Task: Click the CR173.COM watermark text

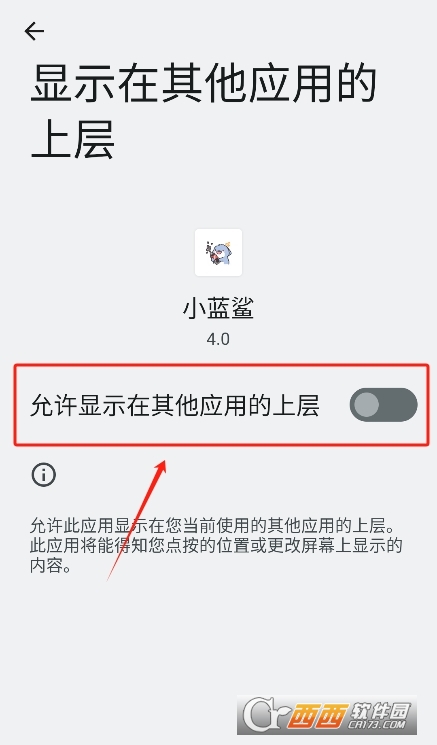Action: coord(377,724)
